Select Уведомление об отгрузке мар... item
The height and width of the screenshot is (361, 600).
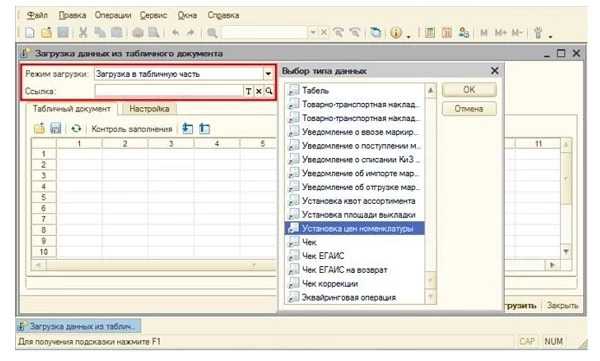[x=355, y=187]
